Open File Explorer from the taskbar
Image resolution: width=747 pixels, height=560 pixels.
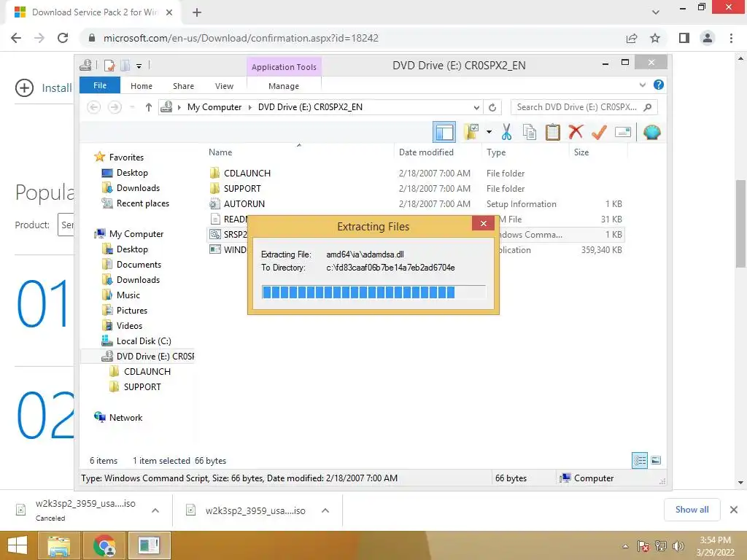tap(58, 545)
